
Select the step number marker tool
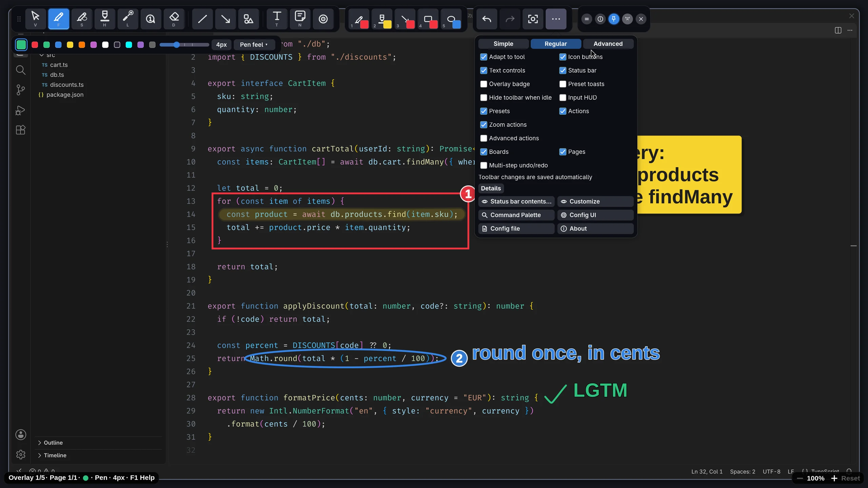pos(151,19)
